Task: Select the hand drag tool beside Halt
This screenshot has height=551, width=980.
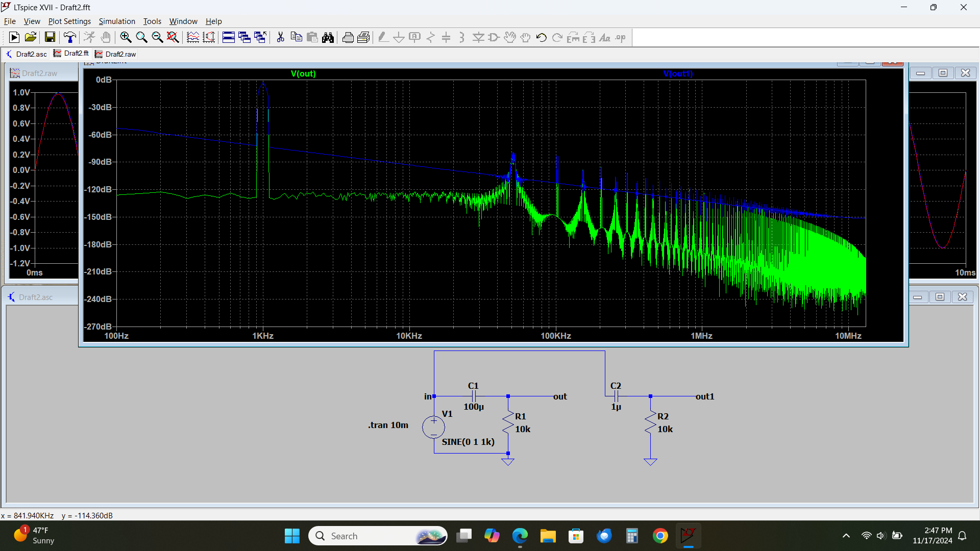Action: [105, 37]
